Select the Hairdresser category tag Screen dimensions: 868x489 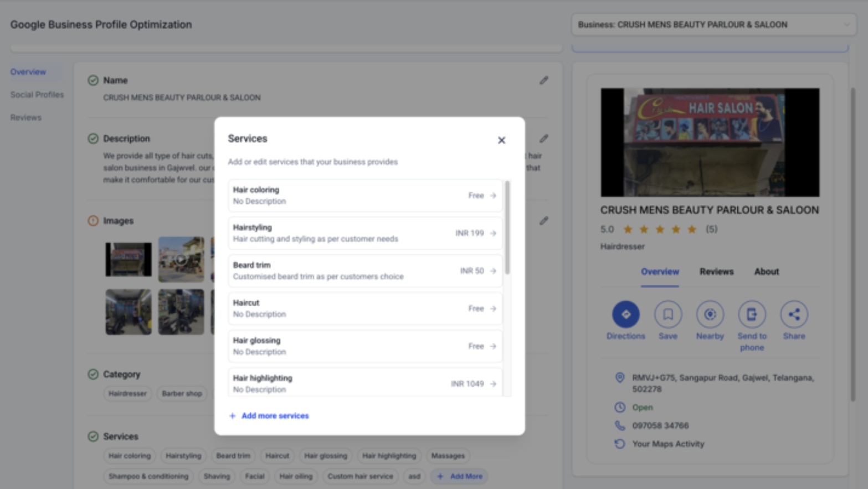127,394
